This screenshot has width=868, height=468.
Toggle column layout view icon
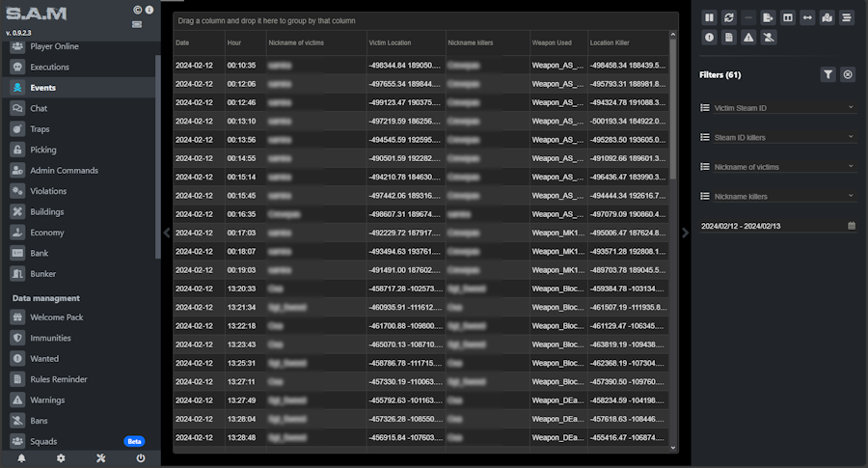tap(788, 17)
